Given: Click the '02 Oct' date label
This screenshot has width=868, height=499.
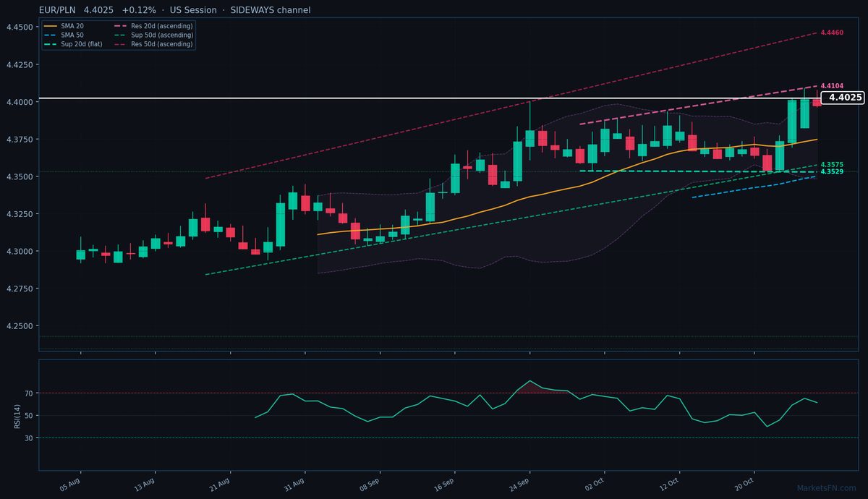Looking at the screenshot, I should pos(594,485).
